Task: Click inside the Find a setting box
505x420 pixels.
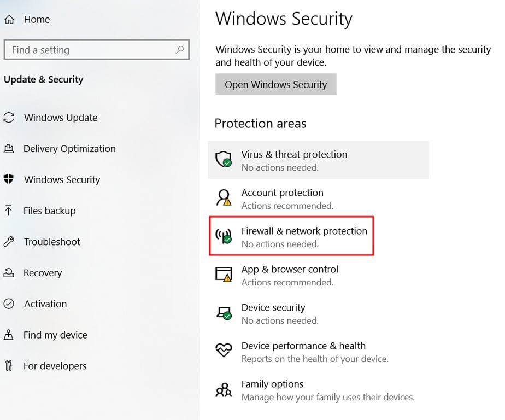Action: coord(82,50)
